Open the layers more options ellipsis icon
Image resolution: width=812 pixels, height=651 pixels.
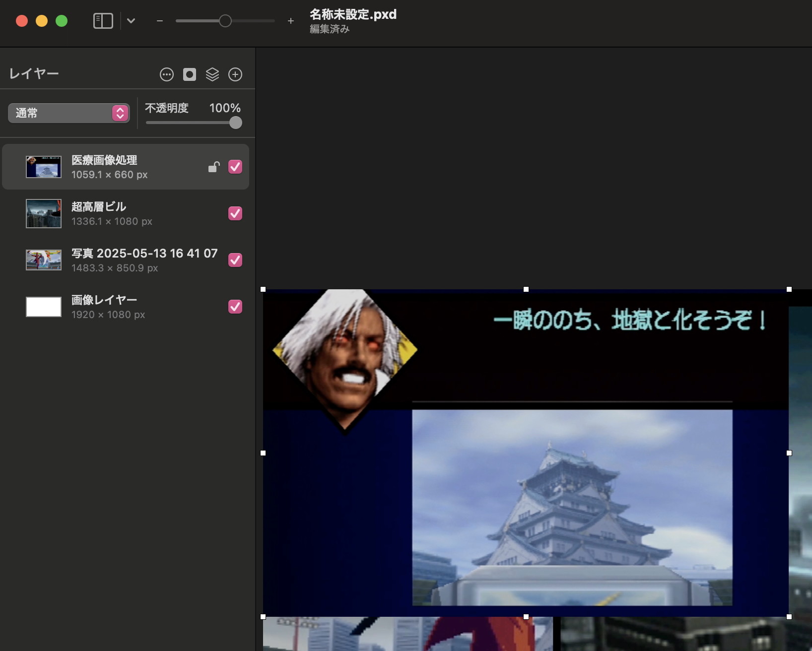point(167,74)
